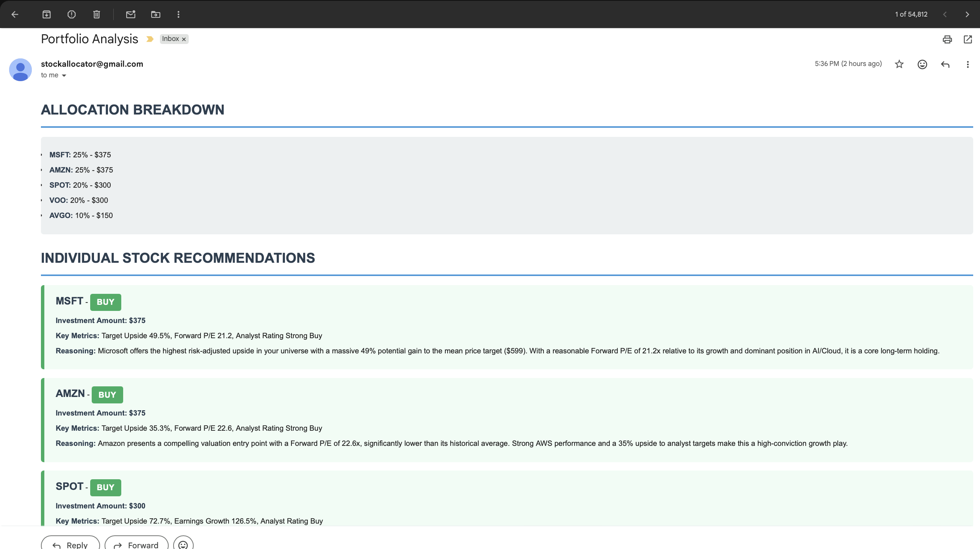Image resolution: width=980 pixels, height=549 pixels.
Task: Open the Move to folder icon
Action: tap(156, 14)
